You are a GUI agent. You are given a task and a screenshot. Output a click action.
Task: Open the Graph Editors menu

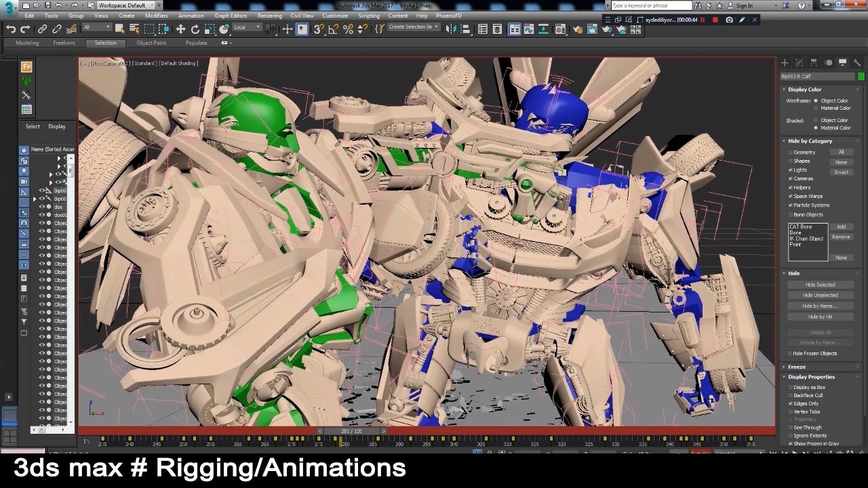(231, 16)
